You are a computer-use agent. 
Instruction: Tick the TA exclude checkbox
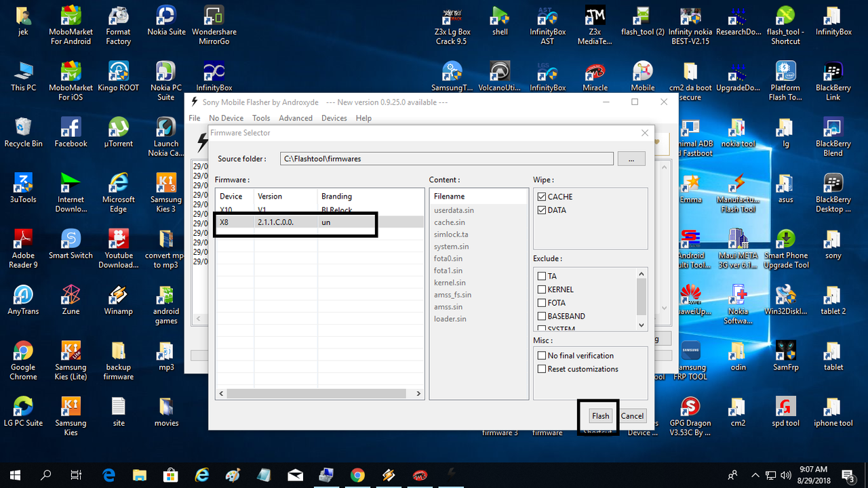click(x=542, y=276)
